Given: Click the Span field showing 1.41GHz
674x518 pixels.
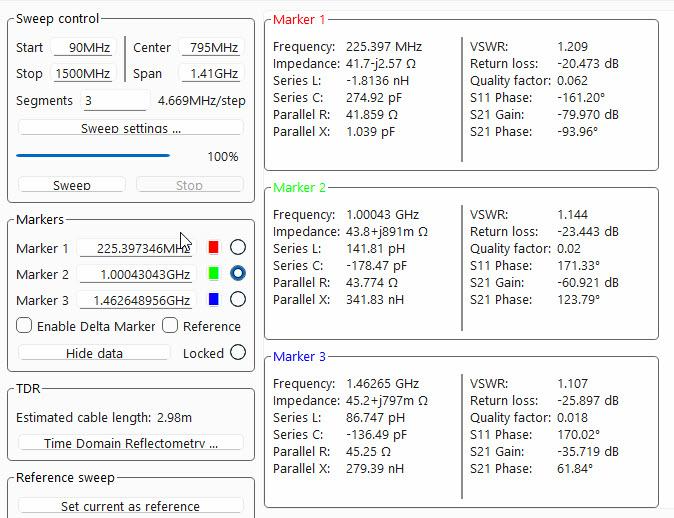Looking at the screenshot, I should click(211, 74).
